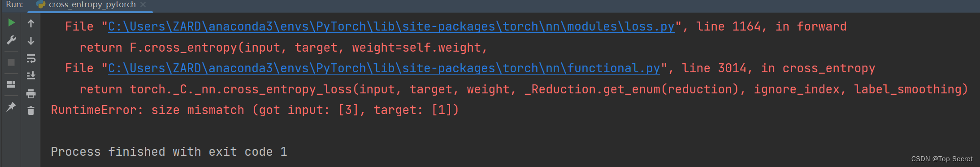The width and height of the screenshot is (980, 167).
Task: Click the F.cross_entropy return code line
Action: point(284,48)
